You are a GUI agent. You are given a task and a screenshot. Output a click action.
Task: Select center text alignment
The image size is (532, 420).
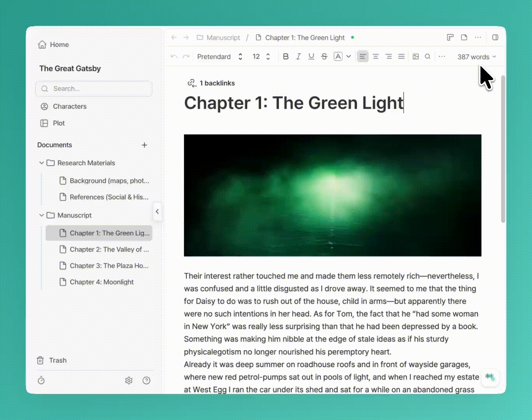tap(376, 56)
